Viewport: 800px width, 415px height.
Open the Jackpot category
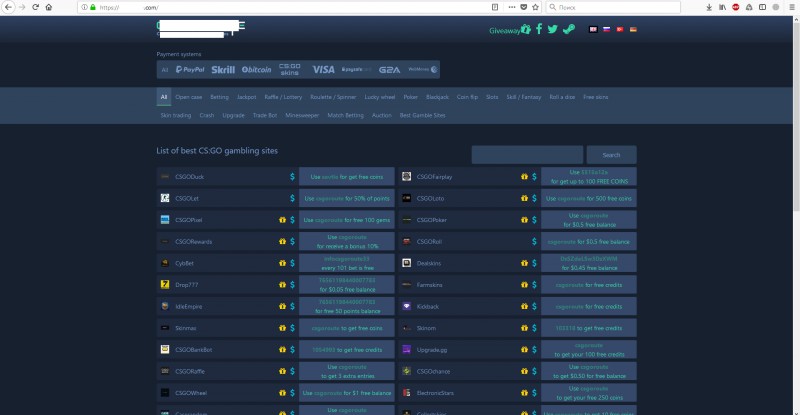point(246,97)
